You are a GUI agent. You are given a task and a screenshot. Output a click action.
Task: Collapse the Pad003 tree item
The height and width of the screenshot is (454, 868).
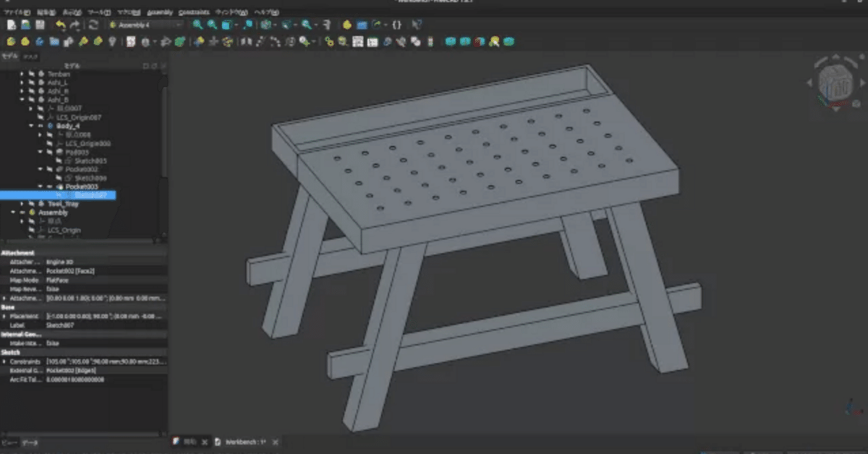(x=39, y=152)
